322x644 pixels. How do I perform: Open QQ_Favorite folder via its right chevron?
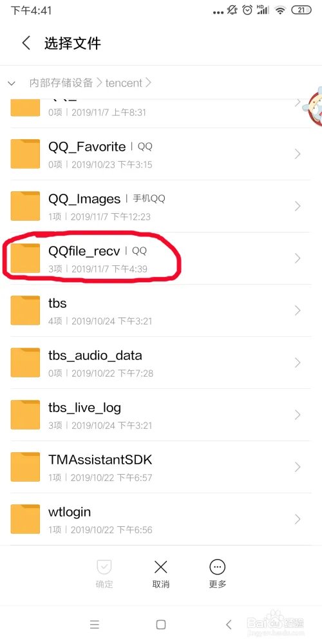pyautogui.click(x=298, y=154)
